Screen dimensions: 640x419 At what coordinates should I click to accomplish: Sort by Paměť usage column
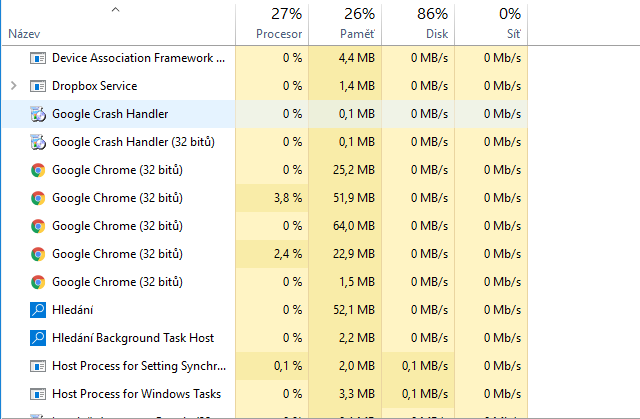[357, 34]
